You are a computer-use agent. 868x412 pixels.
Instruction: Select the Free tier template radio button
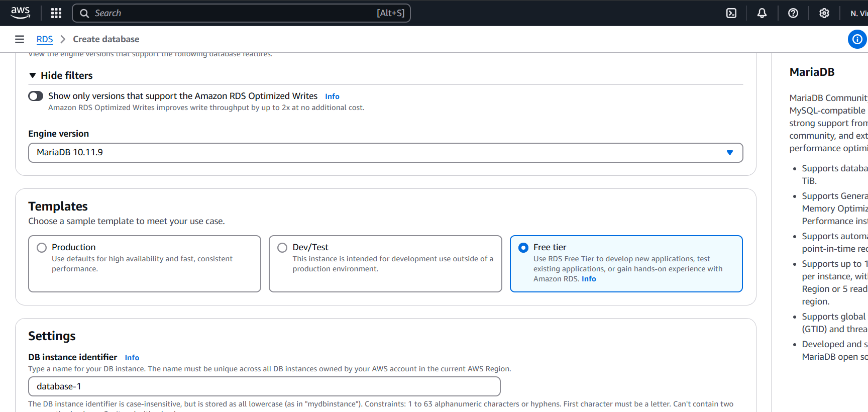pyautogui.click(x=523, y=248)
